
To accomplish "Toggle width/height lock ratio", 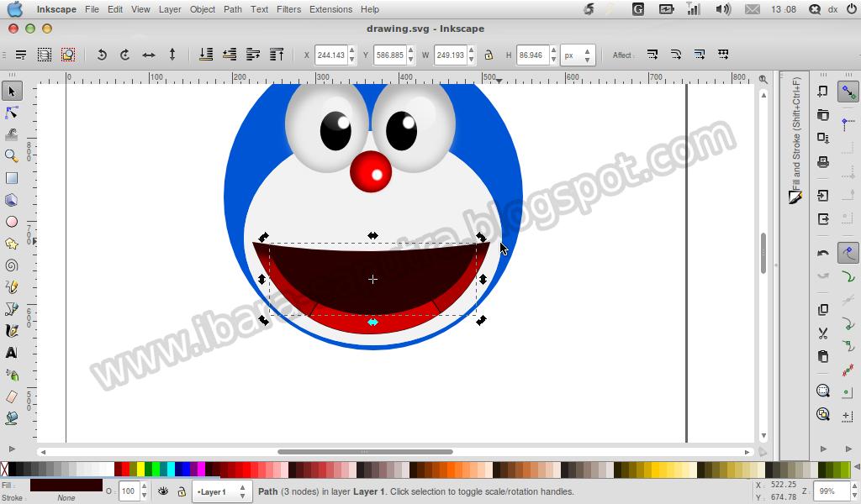I will (x=489, y=55).
